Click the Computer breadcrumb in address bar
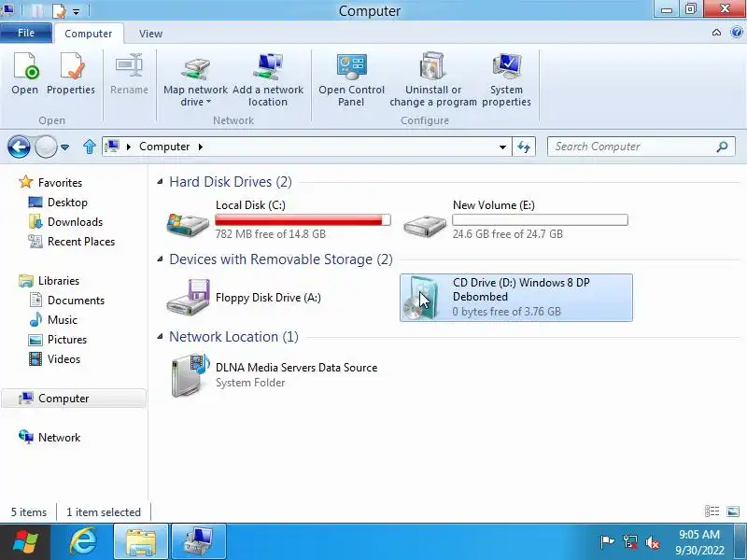747x560 pixels. click(164, 147)
